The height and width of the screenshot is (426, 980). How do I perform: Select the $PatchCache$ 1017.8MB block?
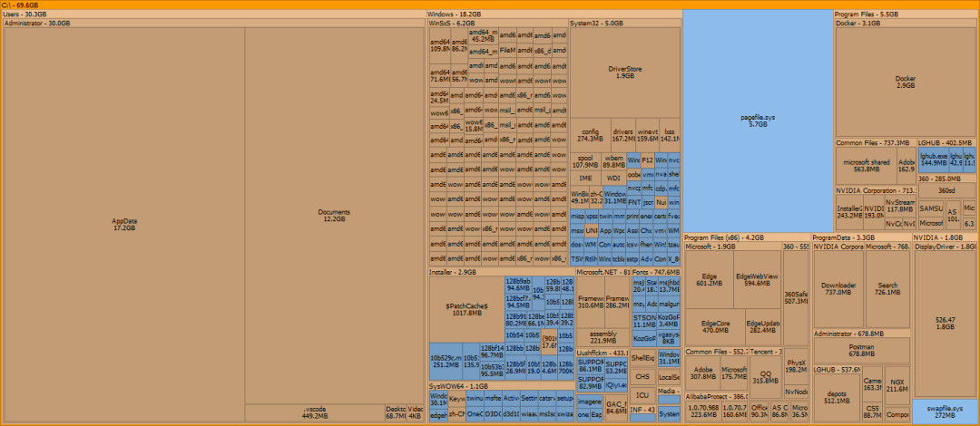(x=466, y=309)
